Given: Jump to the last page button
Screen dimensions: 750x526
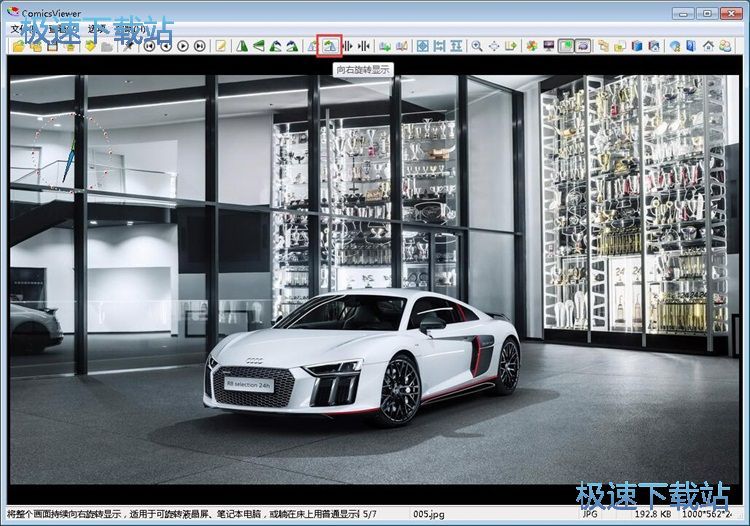Looking at the screenshot, I should pos(199,46).
